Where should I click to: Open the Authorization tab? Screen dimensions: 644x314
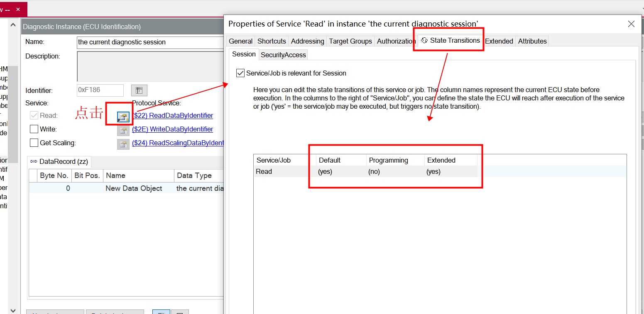click(396, 41)
